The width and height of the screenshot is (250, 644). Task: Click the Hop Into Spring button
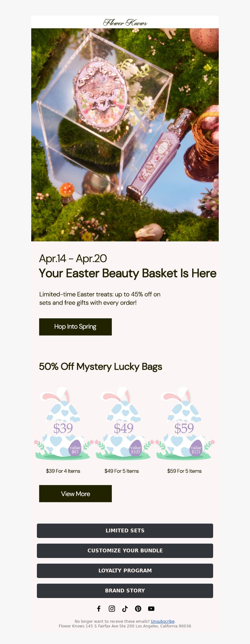point(75,327)
